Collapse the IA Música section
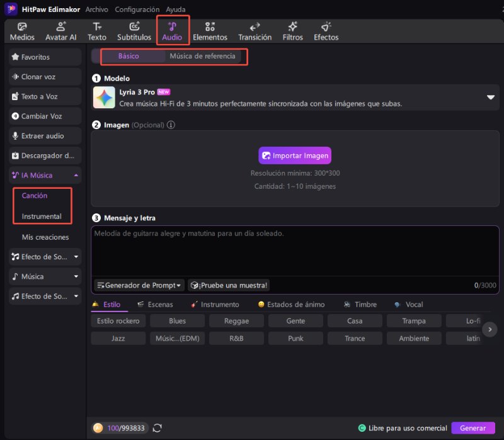The image size is (504, 440). [x=76, y=176]
